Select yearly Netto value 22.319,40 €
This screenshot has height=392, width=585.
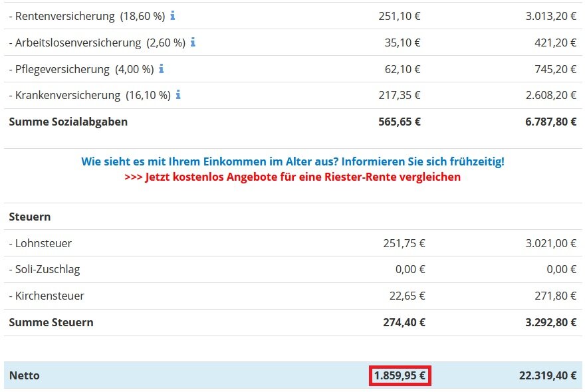click(x=548, y=375)
